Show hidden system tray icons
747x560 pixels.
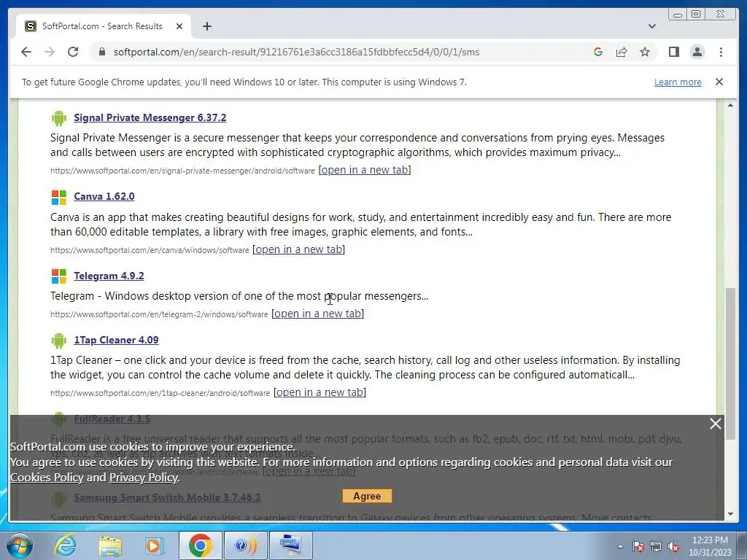coord(620,546)
